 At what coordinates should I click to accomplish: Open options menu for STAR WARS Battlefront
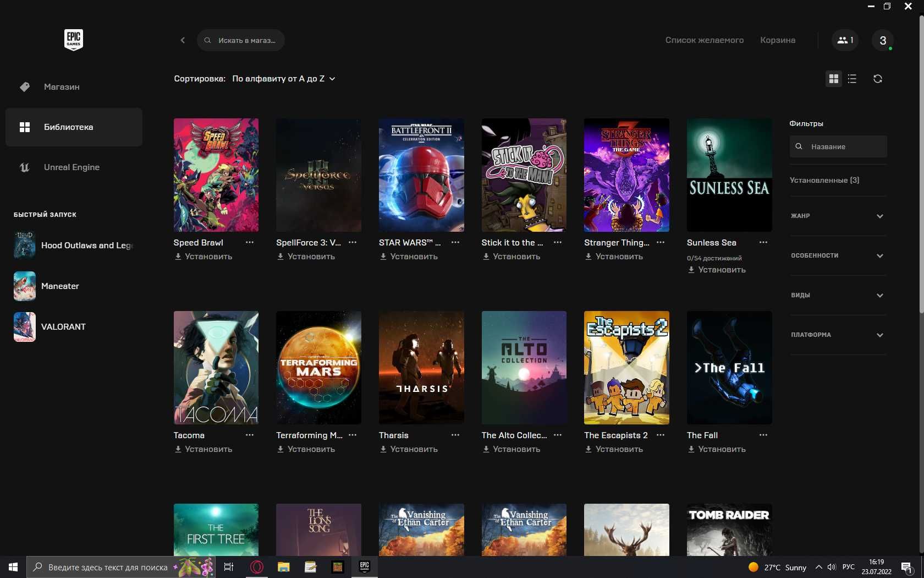click(455, 242)
